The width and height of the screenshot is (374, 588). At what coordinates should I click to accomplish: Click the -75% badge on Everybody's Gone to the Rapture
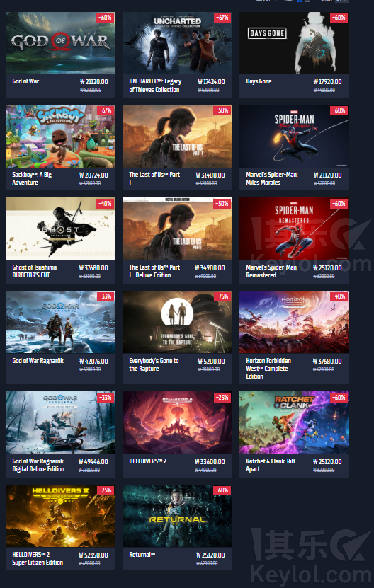click(x=222, y=296)
